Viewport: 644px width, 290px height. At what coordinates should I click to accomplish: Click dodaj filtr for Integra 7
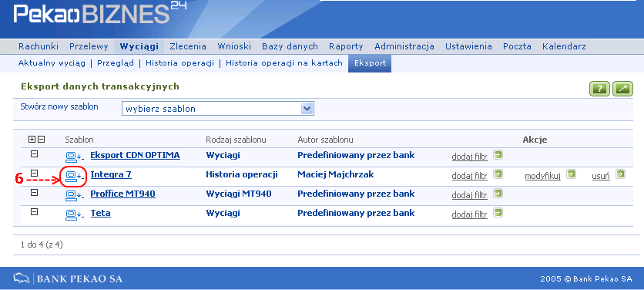pyautogui.click(x=469, y=176)
